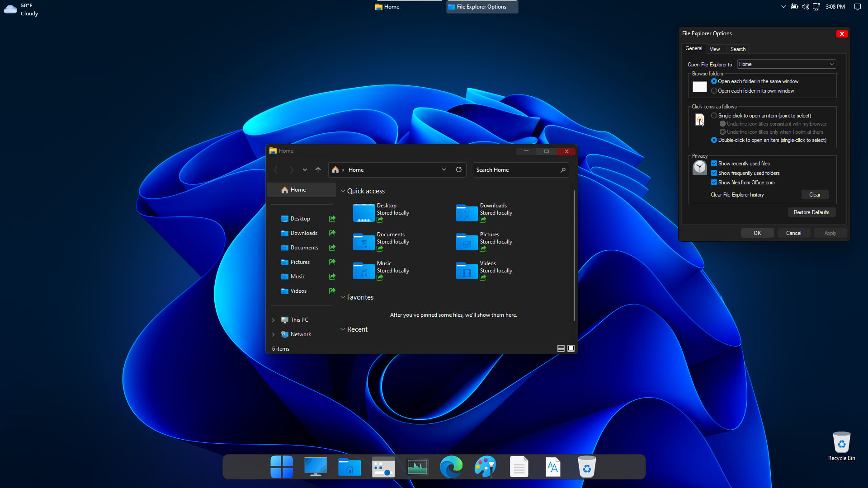
Task: Open the Music folder in Quick access
Action: coord(364,270)
